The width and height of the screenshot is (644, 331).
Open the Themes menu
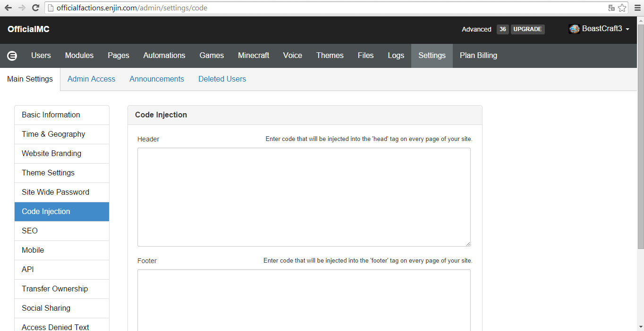click(330, 56)
